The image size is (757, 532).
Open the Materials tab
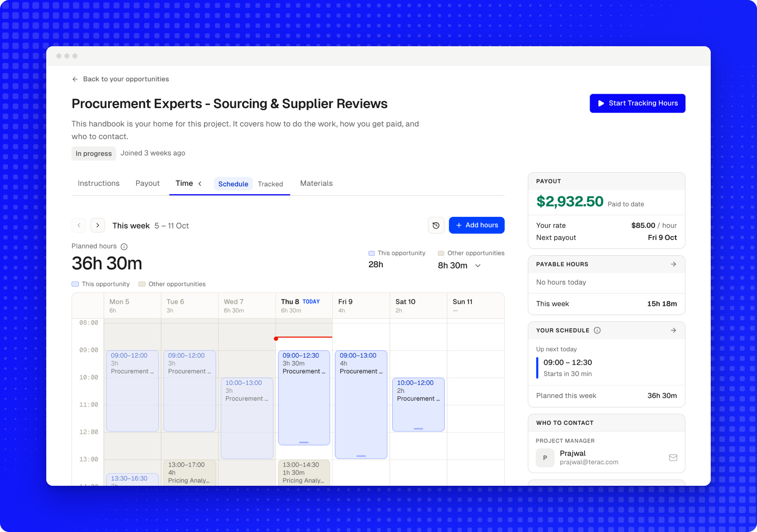point(316,183)
